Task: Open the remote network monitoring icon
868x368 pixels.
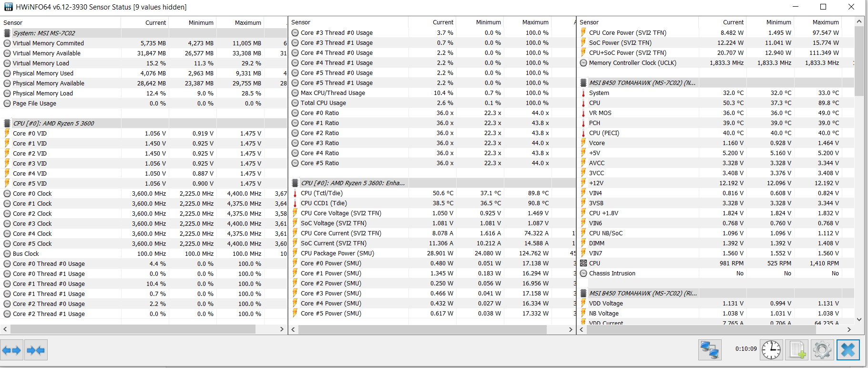Action: [x=709, y=350]
